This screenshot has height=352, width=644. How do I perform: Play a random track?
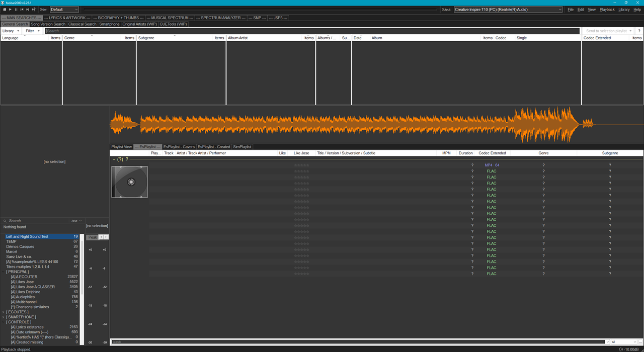coord(34,10)
